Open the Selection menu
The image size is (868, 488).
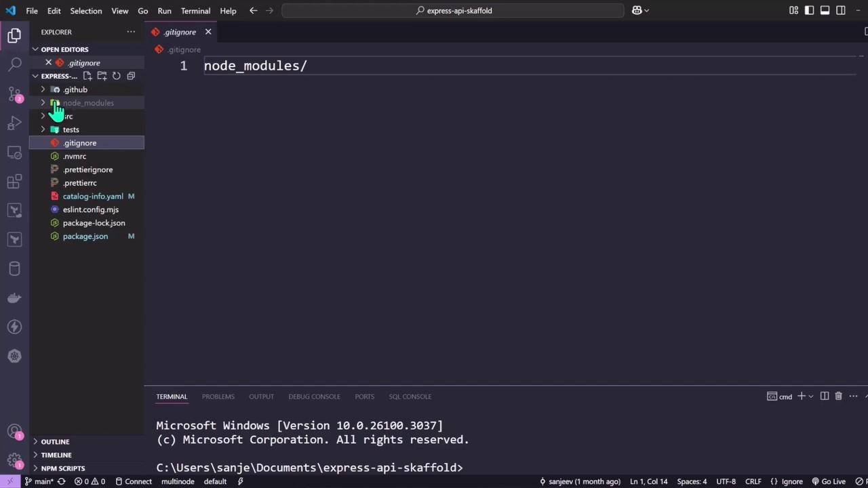pyautogui.click(x=86, y=11)
